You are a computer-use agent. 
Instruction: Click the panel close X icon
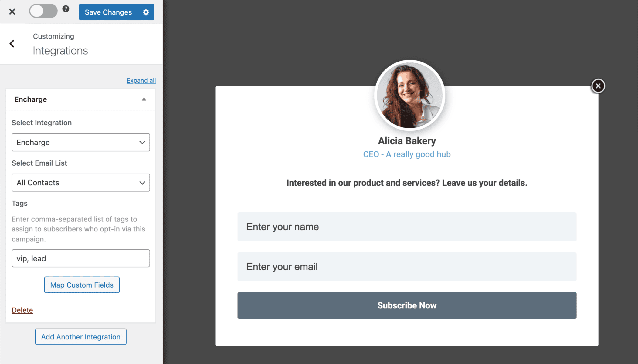pos(12,12)
